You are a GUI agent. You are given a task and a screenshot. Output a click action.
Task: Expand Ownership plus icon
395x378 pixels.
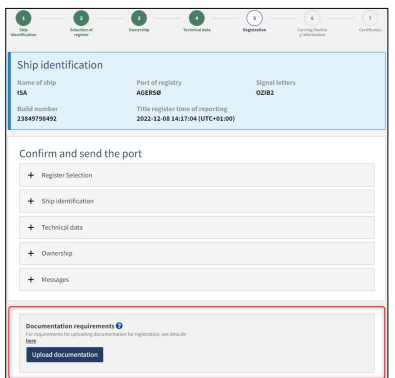[31, 253]
